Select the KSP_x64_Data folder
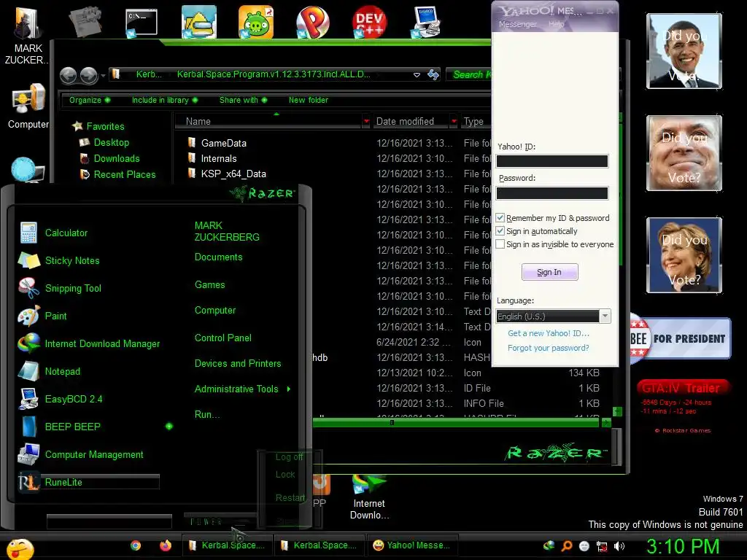The height and width of the screenshot is (560, 747). click(x=233, y=174)
